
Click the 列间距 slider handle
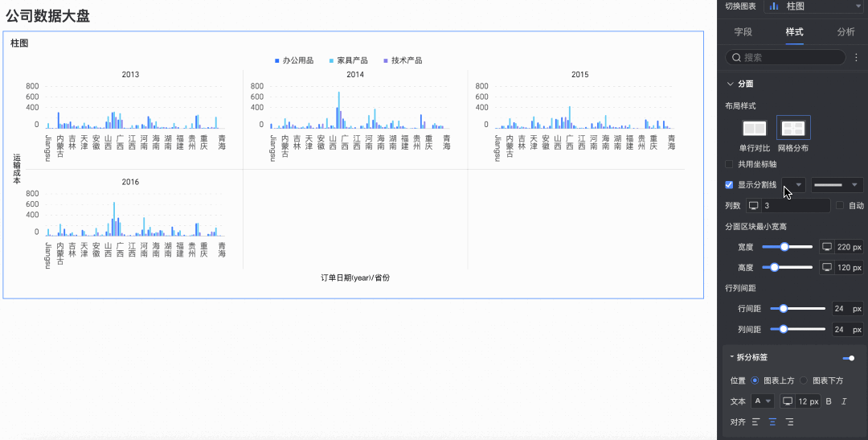(784, 329)
